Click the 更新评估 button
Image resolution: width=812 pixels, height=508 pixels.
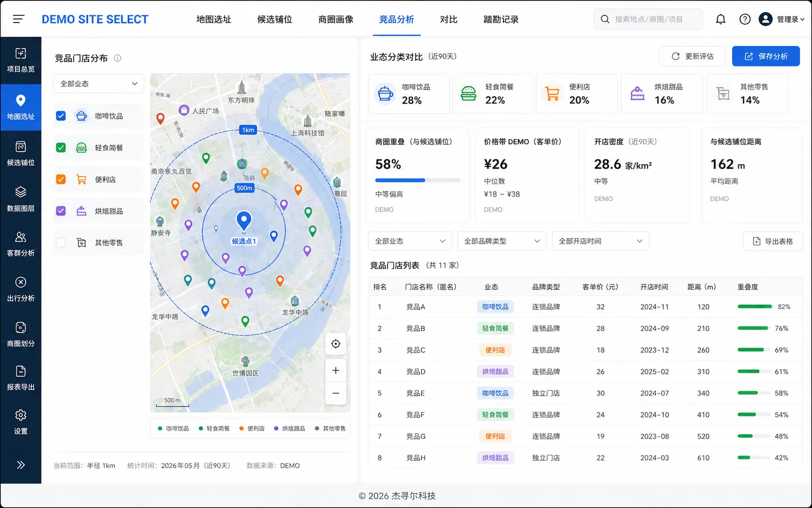692,56
